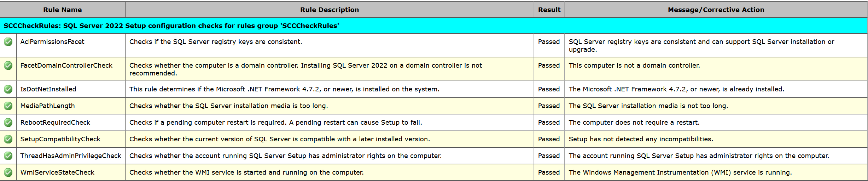Click description about WMI service started and running
Image resolution: width=868 pixels, height=181 pixels.
point(246,172)
